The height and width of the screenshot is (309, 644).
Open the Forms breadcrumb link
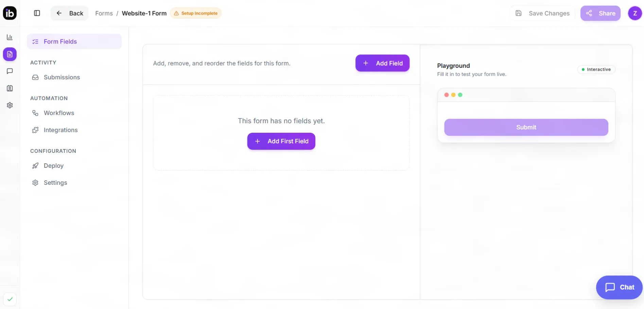[104, 13]
